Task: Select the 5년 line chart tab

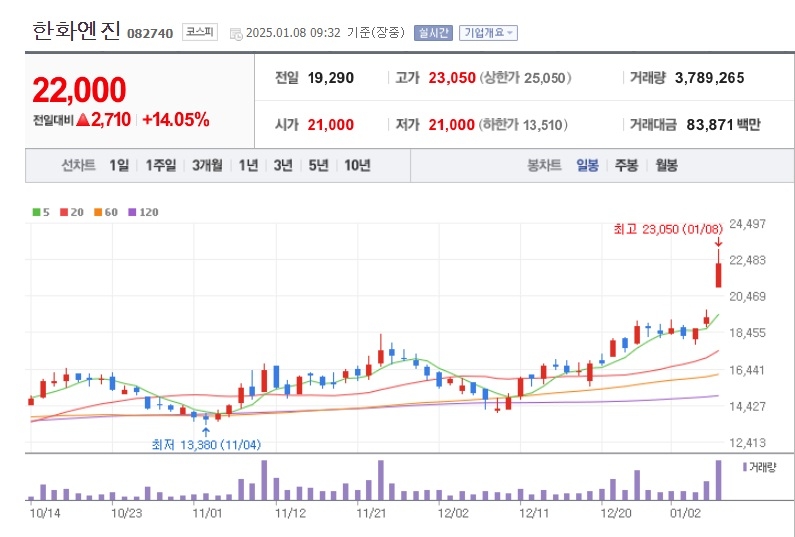Action: 318,165
